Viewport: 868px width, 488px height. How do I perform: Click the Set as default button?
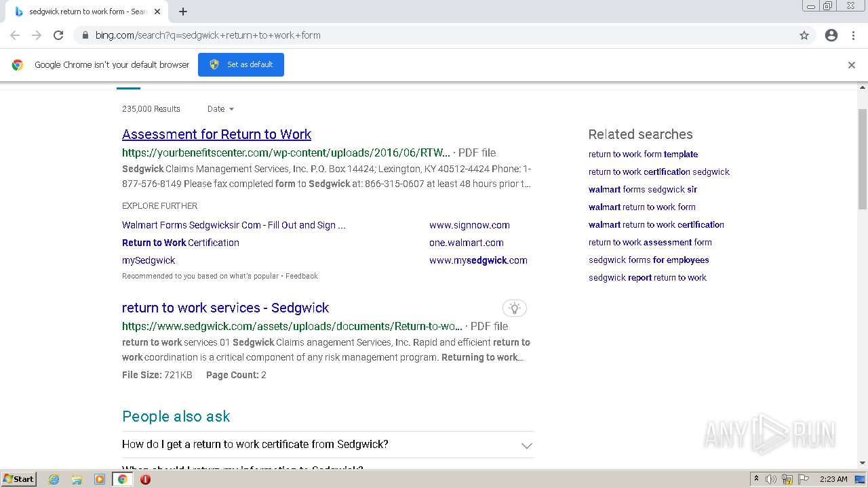[x=241, y=64]
